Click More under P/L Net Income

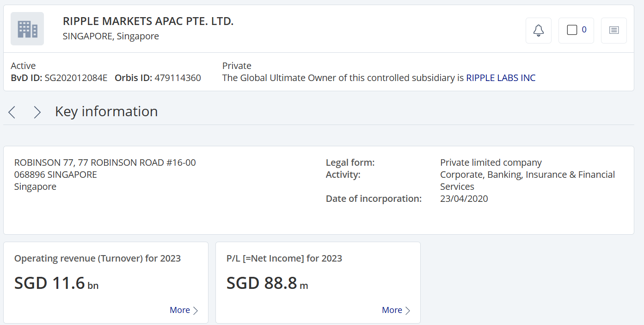coord(392,310)
